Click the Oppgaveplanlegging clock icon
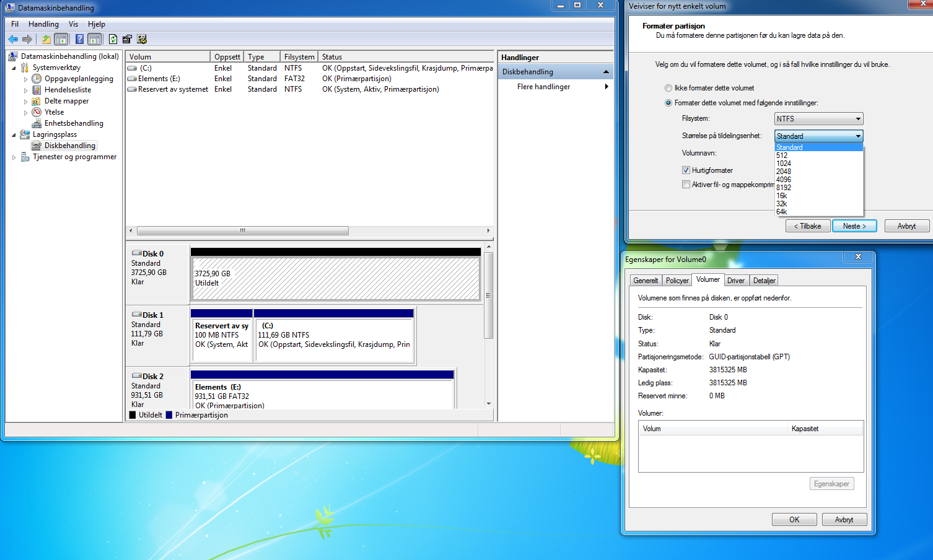Image resolution: width=933 pixels, height=560 pixels. (37, 79)
